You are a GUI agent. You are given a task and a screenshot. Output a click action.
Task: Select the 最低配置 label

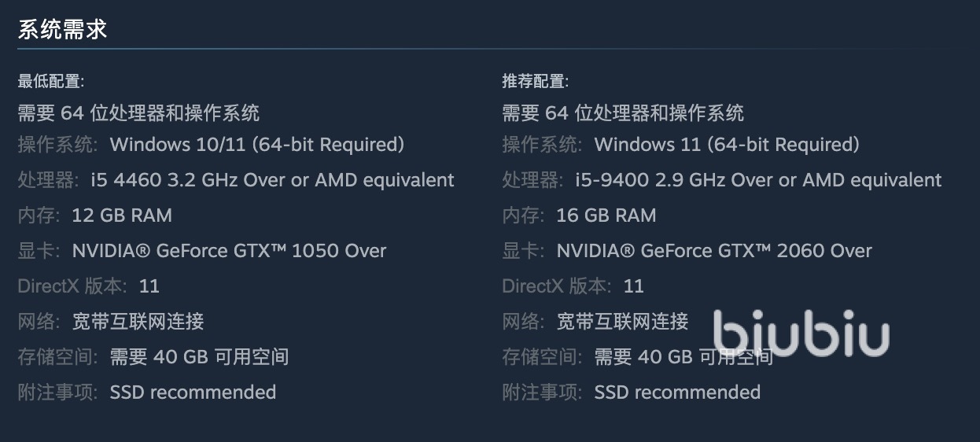point(51,81)
